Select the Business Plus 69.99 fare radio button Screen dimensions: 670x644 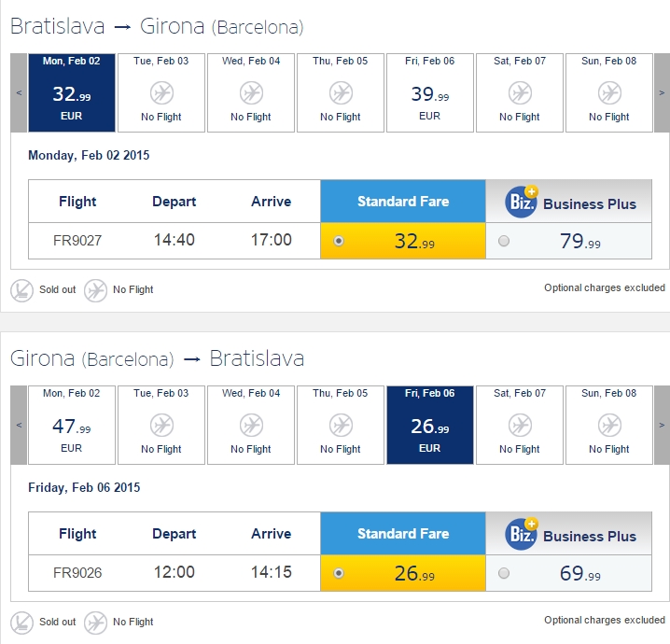click(504, 573)
